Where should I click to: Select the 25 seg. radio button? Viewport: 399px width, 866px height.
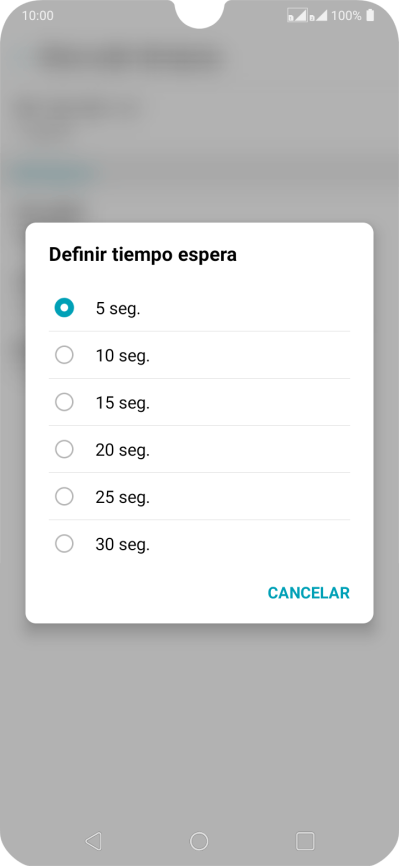pos(64,497)
